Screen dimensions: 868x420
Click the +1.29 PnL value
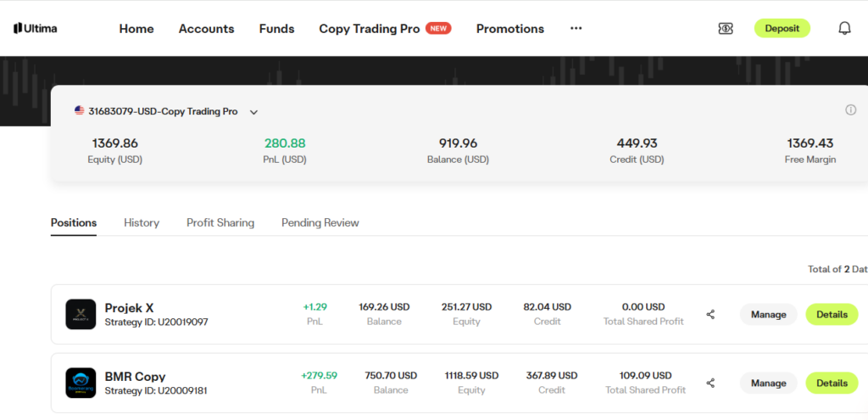315,307
